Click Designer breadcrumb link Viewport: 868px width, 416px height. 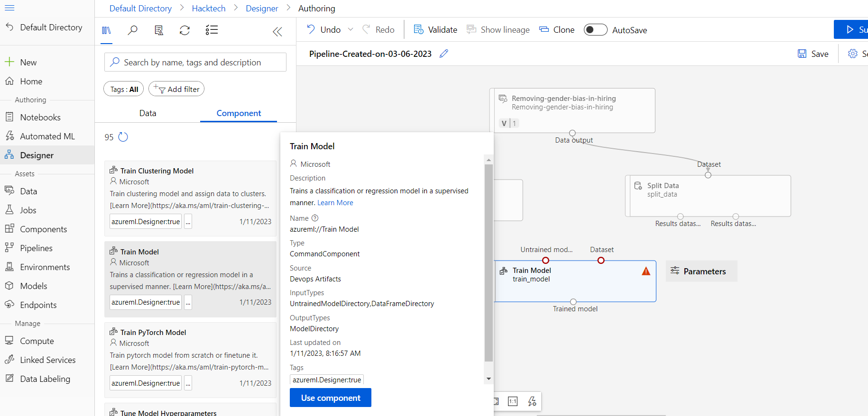point(262,8)
